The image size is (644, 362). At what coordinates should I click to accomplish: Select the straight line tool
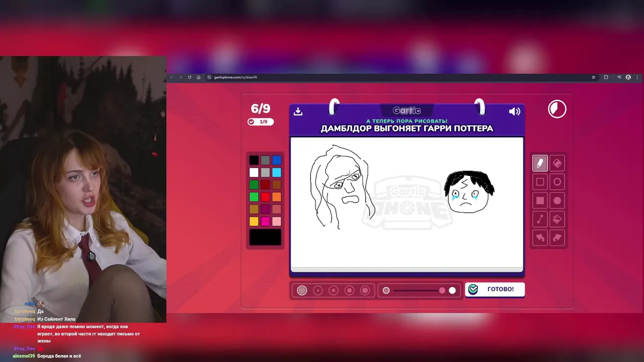(540, 219)
